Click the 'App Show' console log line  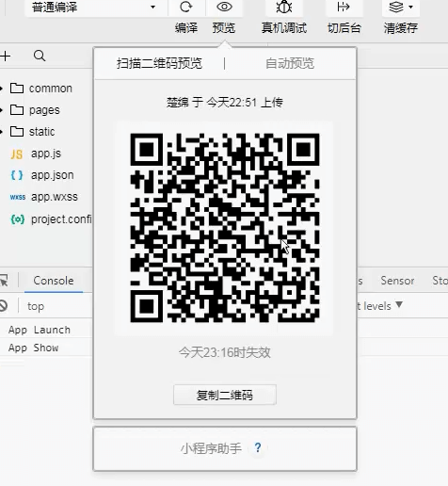click(x=34, y=348)
